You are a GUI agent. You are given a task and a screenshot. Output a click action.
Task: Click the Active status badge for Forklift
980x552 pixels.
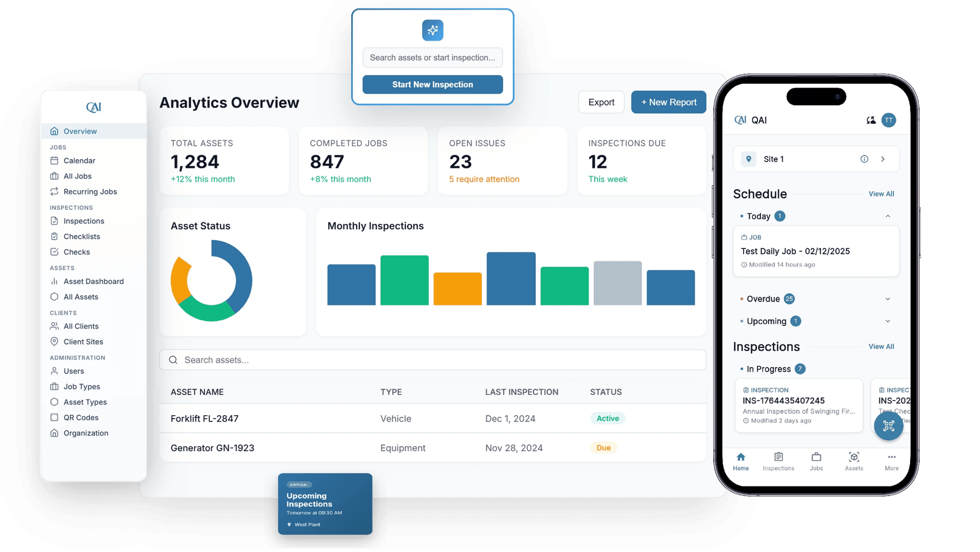[x=607, y=419]
